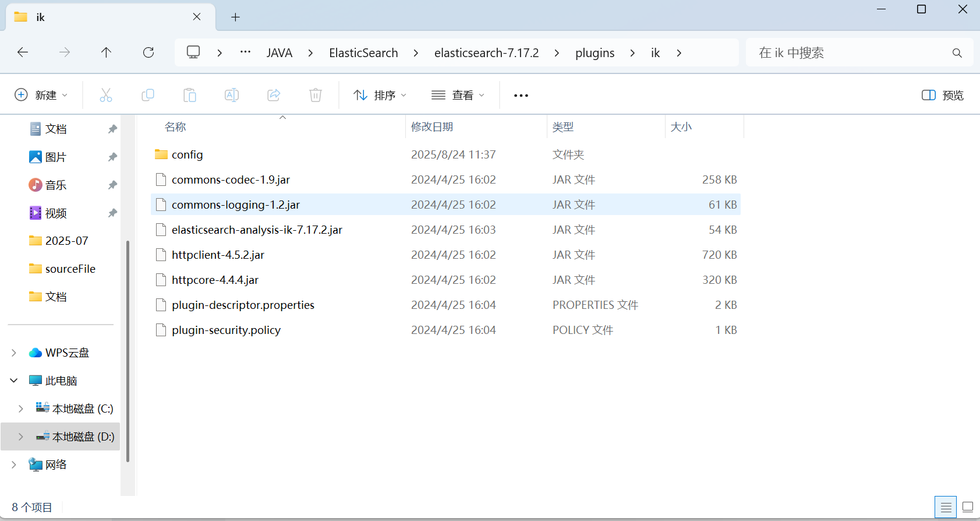980x521 pixels.
Task: Open chevron dropdown after plugins breadcrumb
Action: (632, 53)
